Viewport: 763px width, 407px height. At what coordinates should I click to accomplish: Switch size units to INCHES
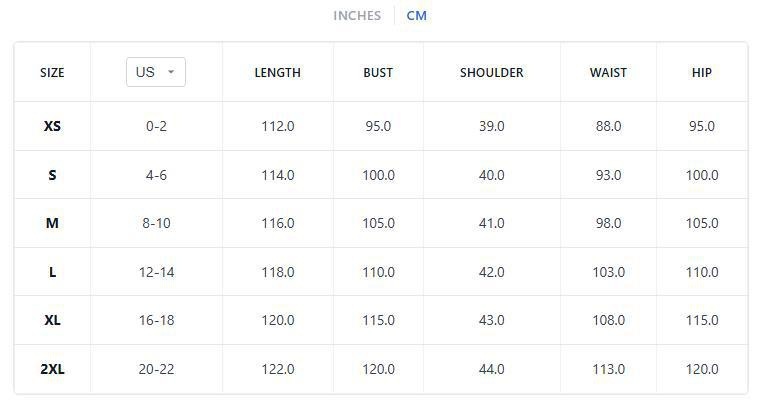point(357,16)
